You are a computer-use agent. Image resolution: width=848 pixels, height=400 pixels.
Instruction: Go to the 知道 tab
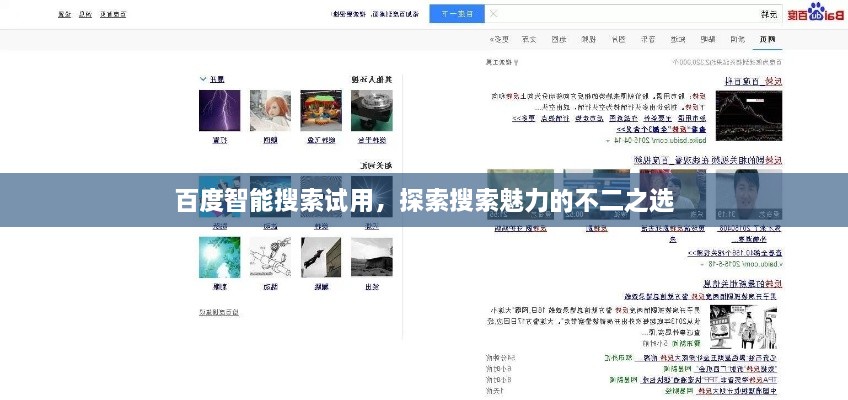(678, 39)
